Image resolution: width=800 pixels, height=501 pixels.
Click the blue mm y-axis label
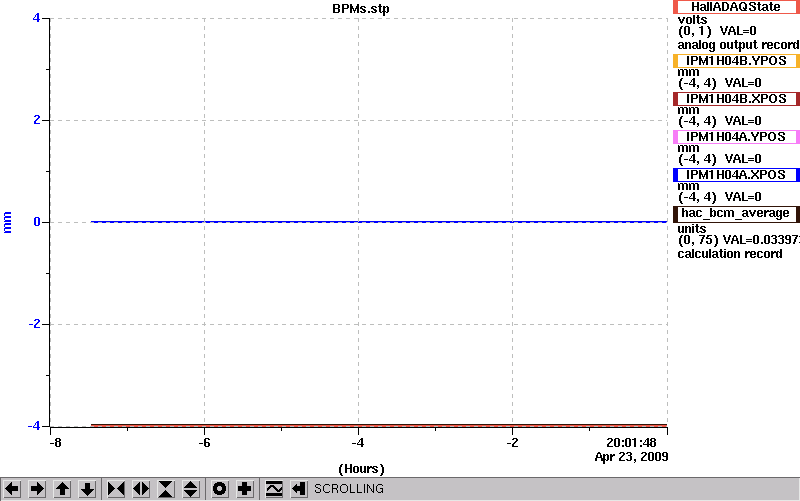[x=7, y=222]
